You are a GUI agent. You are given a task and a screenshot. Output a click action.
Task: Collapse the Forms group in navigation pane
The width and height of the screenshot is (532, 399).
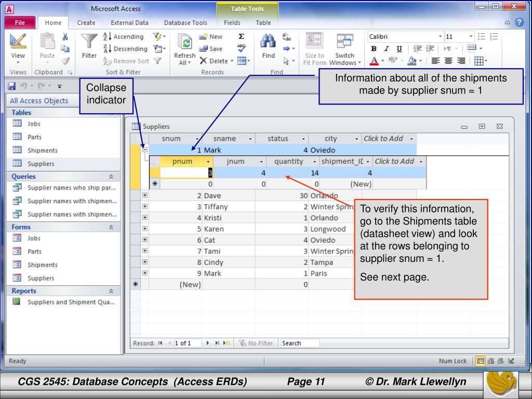pyautogui.click(x=111, y=227)
